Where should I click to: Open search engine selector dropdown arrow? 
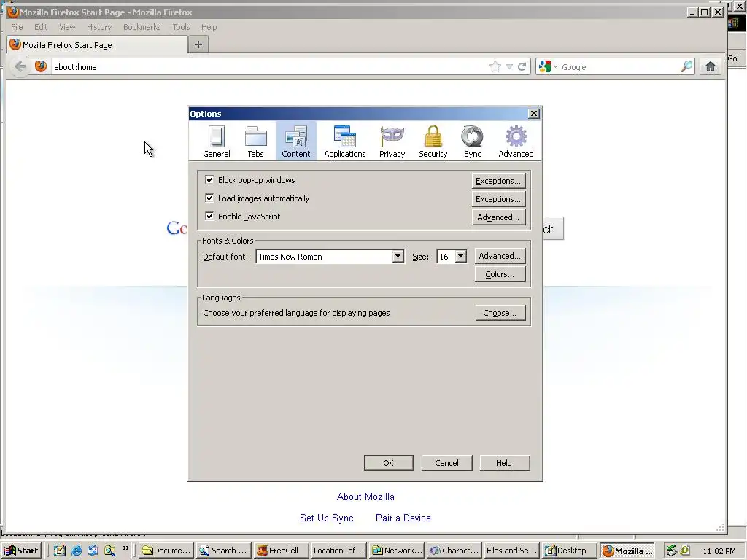pos(555,66)
